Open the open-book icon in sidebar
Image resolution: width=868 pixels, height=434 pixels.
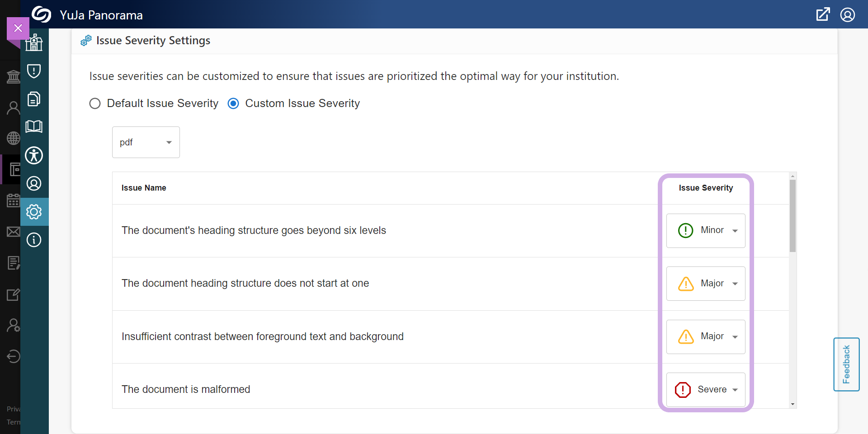(34, 126)
